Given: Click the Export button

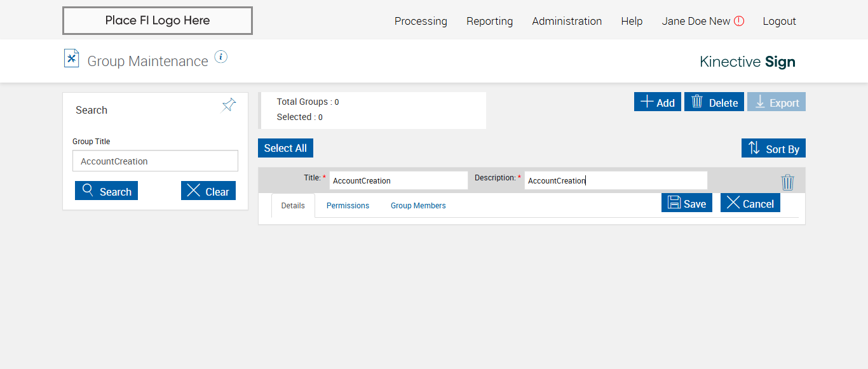Looking at the screenshot, I should [x=776, y=102].
